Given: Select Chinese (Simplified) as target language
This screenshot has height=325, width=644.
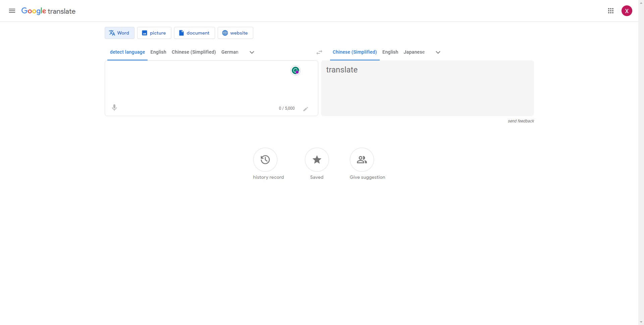Looking at the screenshot, I should [355, 52].
